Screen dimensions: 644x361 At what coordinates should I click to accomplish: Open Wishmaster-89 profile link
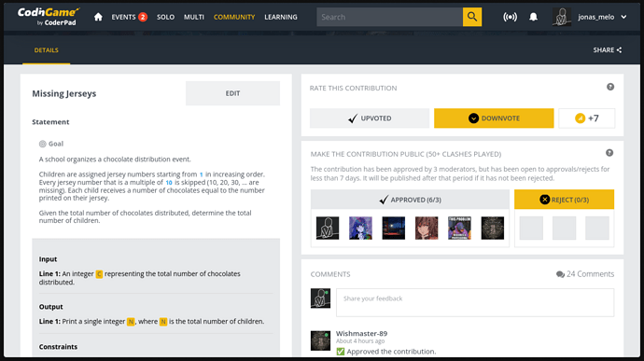(361, 334)
